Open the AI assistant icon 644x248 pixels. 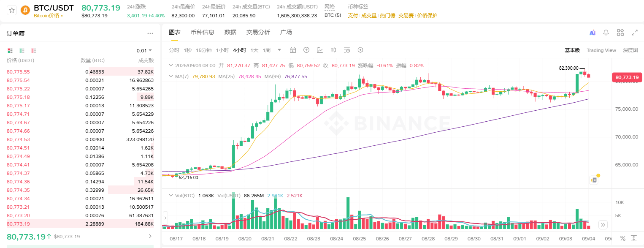point(593,33)
